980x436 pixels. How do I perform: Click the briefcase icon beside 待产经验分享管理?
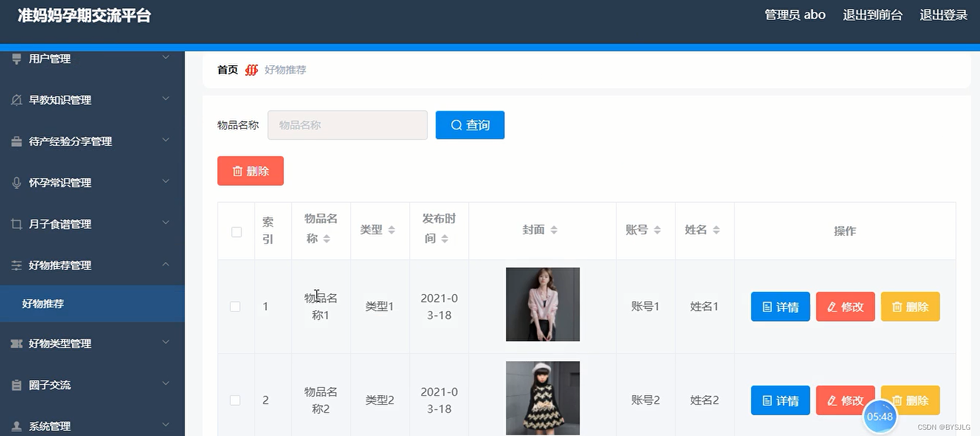pos(17,141)
